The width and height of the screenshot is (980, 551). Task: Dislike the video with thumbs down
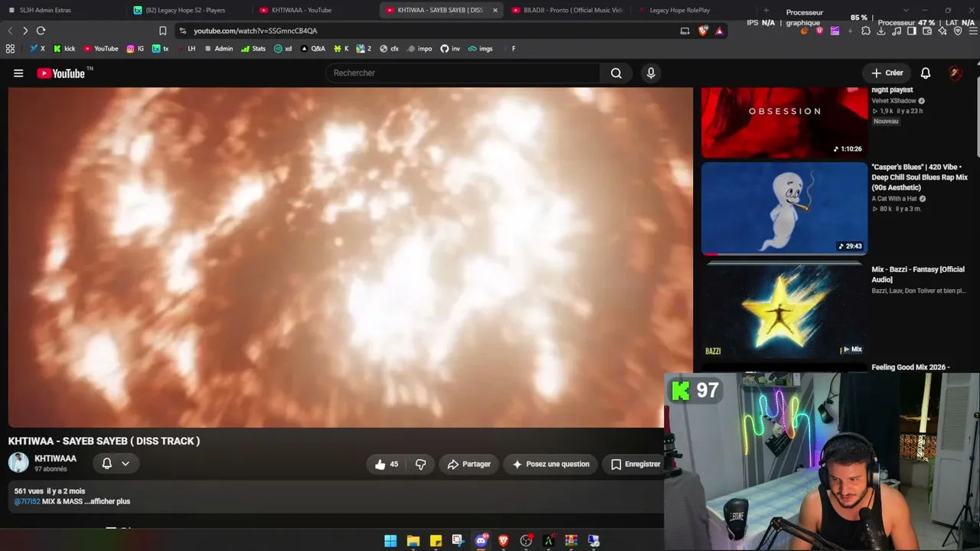coord(420,464)
